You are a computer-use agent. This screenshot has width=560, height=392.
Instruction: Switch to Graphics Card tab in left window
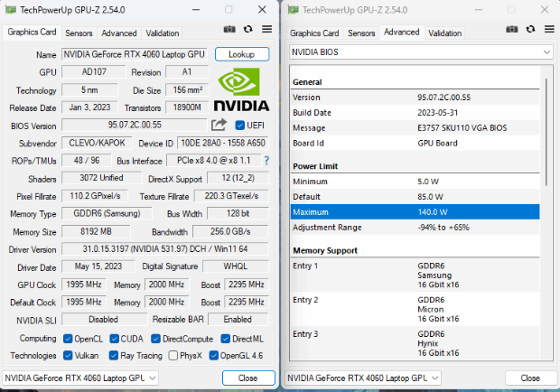click(32, 33)
